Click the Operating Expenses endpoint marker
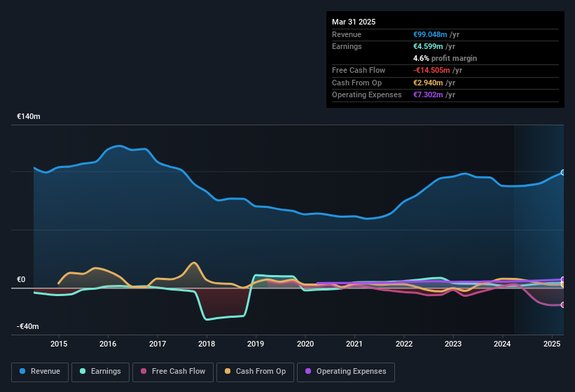Viewport: 575px width, 392px height. [563, 279]
